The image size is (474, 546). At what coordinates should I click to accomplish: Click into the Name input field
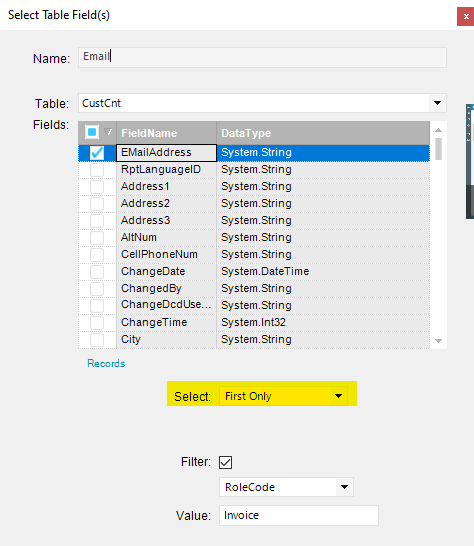pyautogui.click(x=262, y=57)
